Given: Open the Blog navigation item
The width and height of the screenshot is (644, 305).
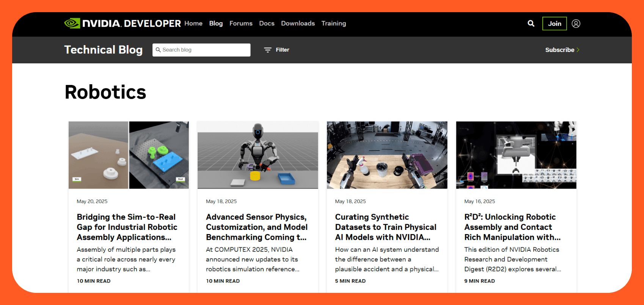Looking at the screenshot, I should (216, 24).
